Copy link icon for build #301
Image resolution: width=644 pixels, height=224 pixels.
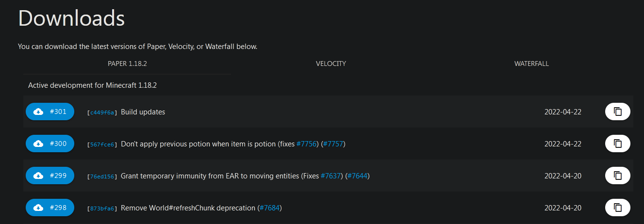pyautogui.click(x=617, y=112)
